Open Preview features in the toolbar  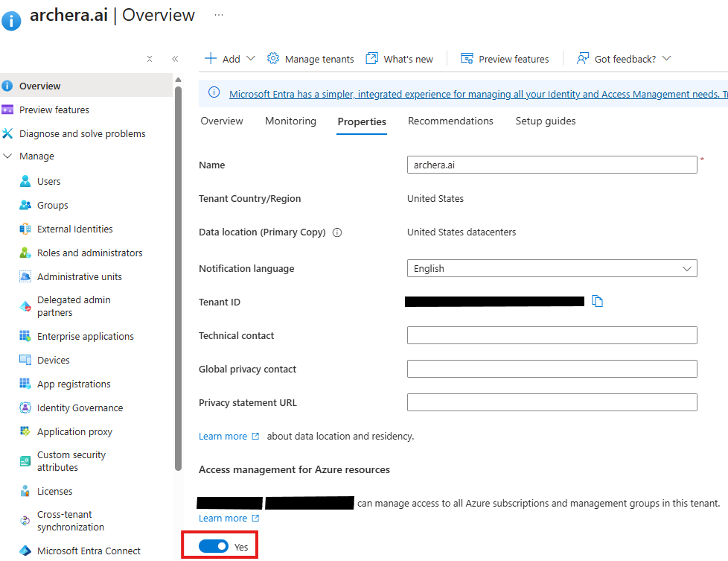click(505, 59)
